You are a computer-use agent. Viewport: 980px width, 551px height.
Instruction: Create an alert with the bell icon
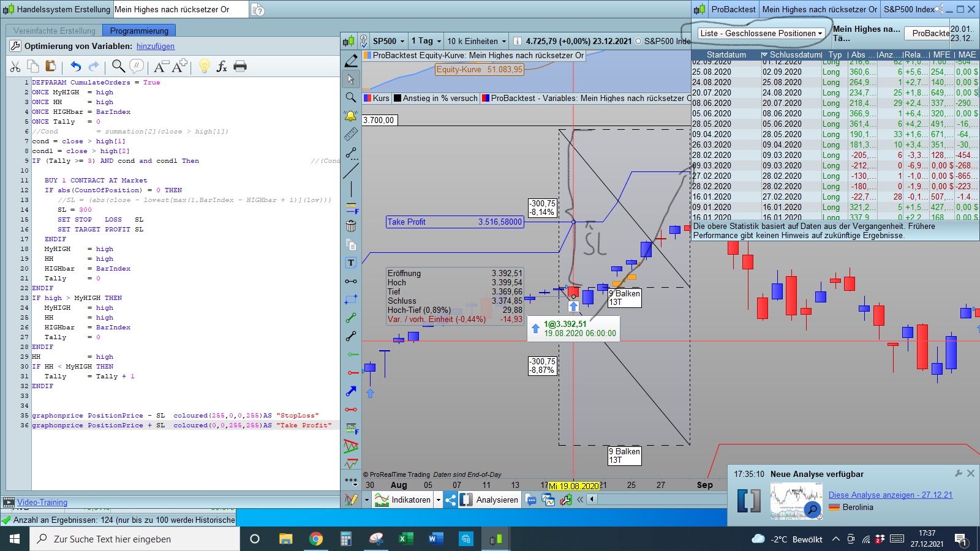(x=351, y=116)
